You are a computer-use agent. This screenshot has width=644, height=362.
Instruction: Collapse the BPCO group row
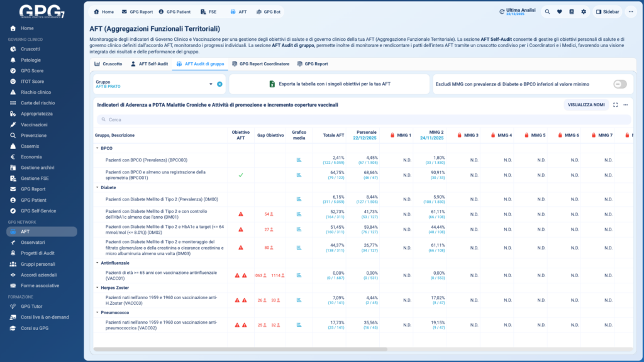[97, 148]
